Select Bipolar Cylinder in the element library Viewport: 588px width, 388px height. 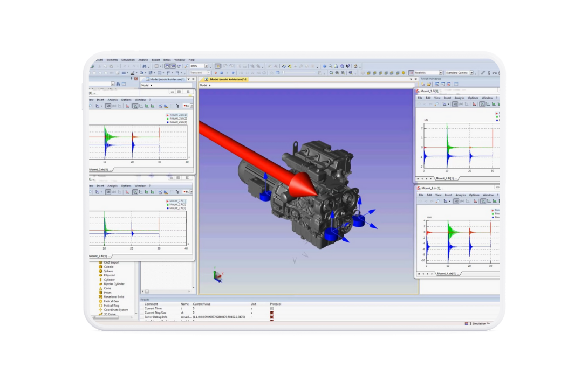(x=111, y=284)
